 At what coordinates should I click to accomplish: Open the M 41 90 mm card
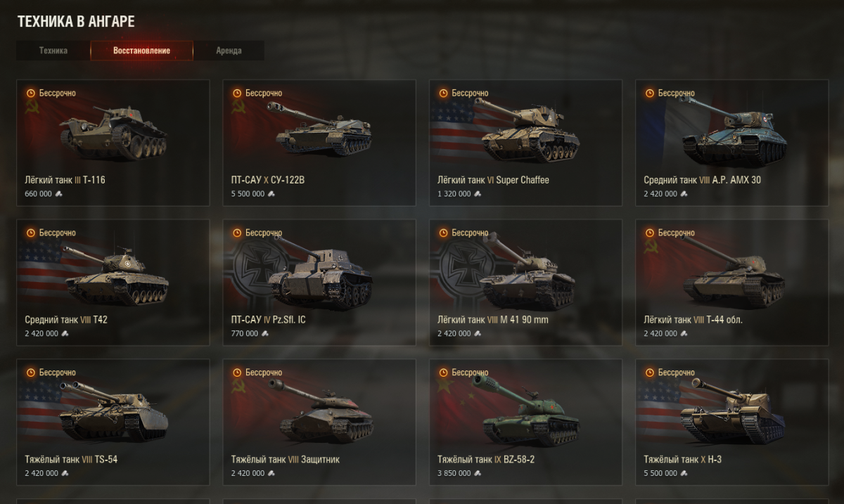click(525, 283)
